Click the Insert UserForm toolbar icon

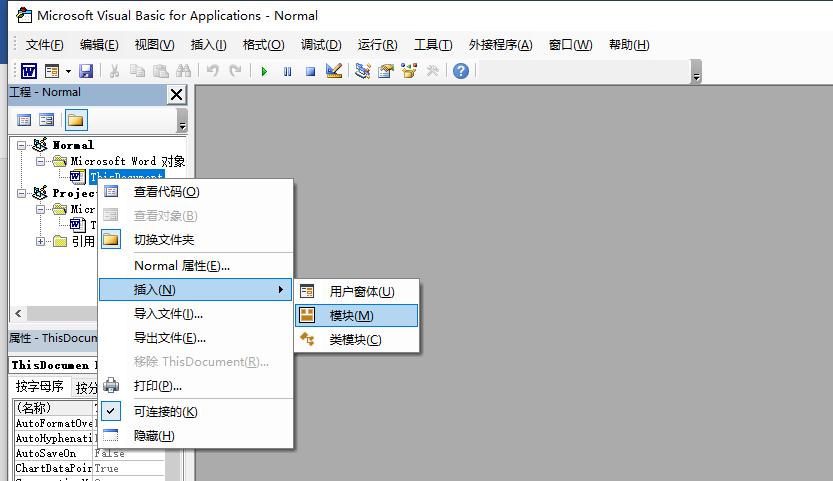pos(52,71)
